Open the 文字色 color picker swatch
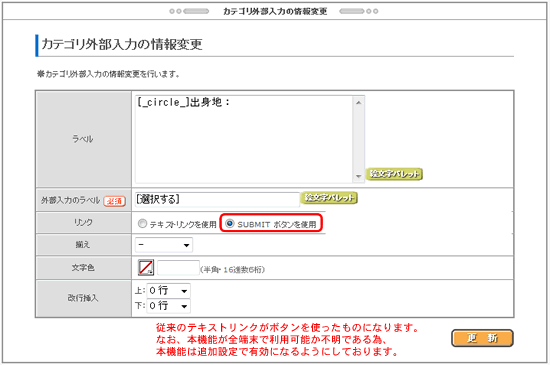Image resolution: width=550 pixels, height=365 pixels. click(146, 268)
